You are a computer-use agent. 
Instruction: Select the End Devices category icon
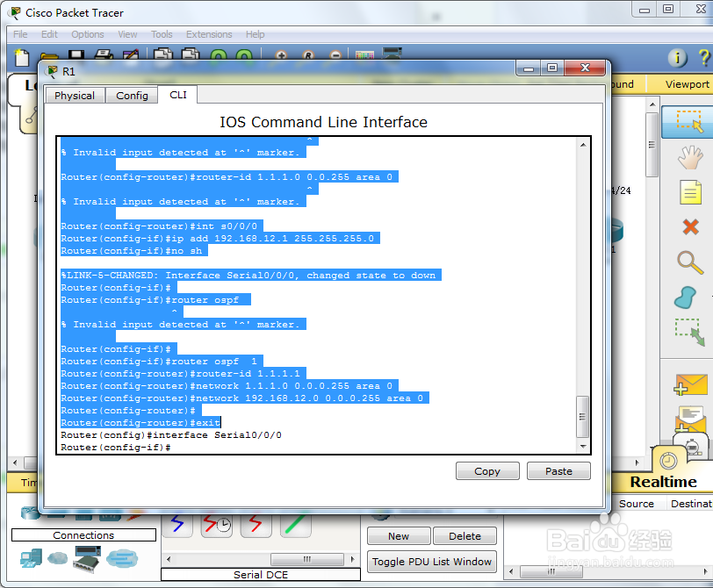pos(31,557)
